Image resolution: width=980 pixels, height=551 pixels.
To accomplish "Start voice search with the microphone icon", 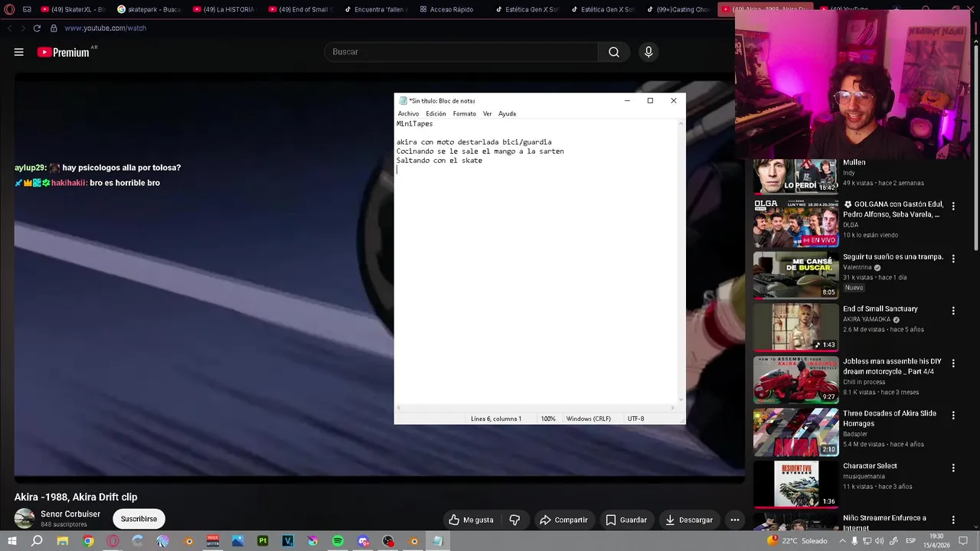I will coord(648,52).
